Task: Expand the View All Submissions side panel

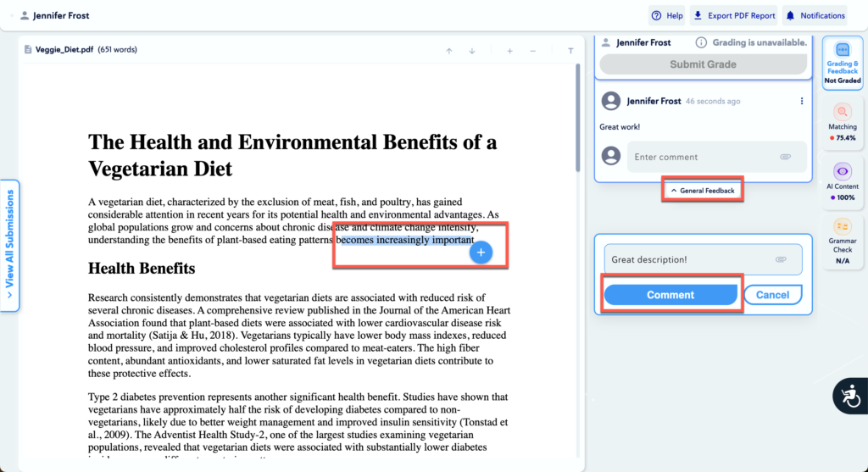Action: (10, 246)
